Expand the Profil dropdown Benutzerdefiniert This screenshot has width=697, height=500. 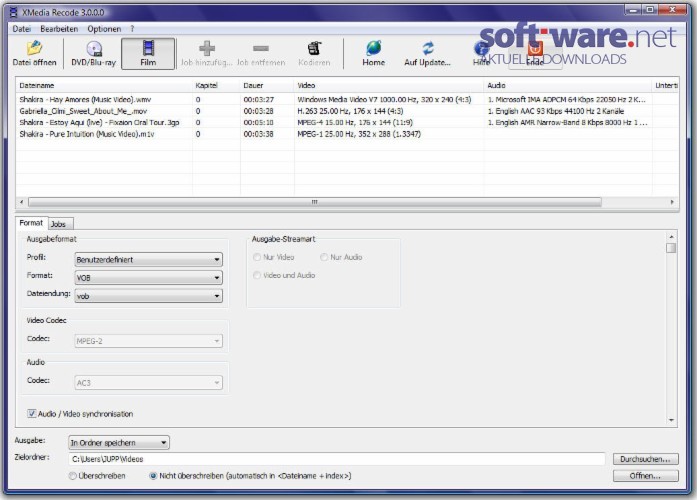[148, 260]
